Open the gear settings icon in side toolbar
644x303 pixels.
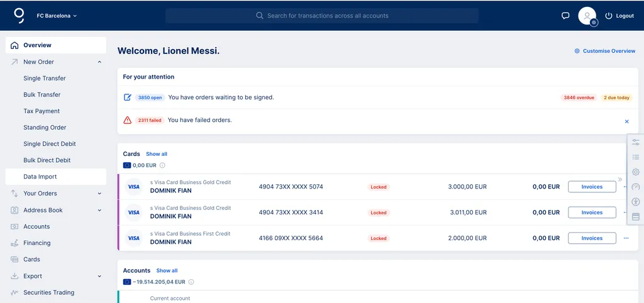[x=636, y=172]
